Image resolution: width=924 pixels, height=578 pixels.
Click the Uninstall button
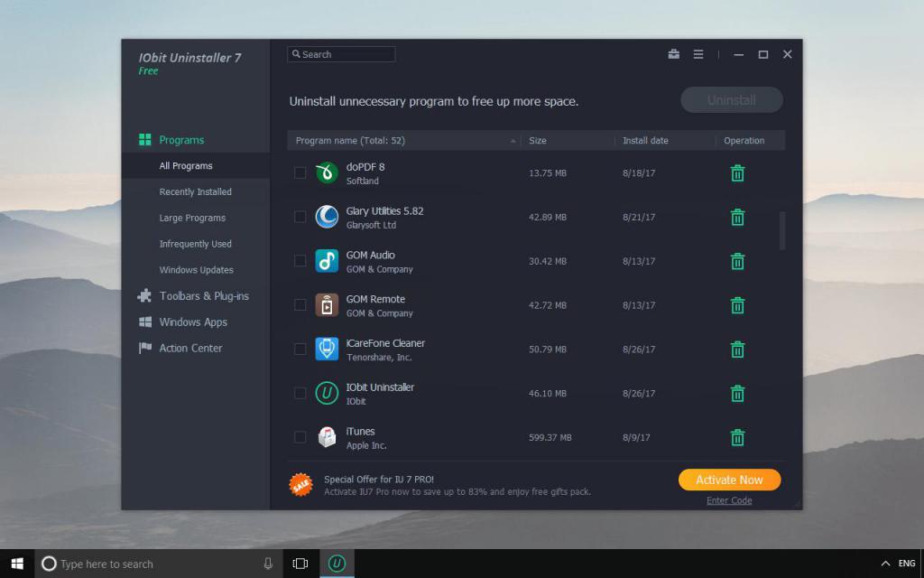(731, 100)
